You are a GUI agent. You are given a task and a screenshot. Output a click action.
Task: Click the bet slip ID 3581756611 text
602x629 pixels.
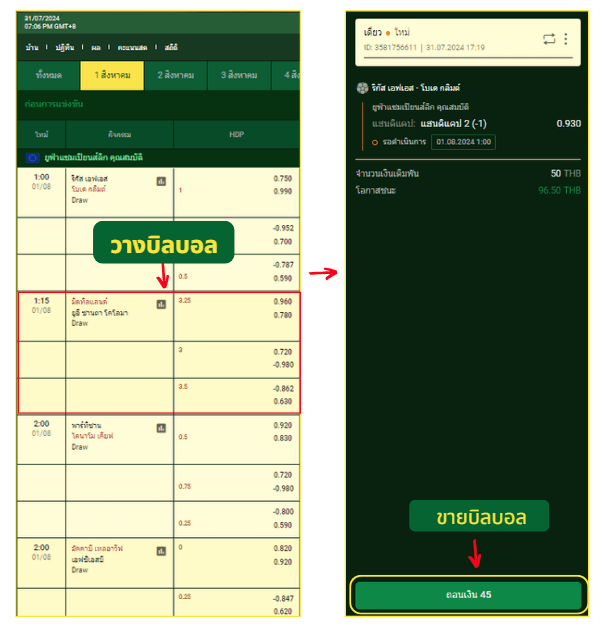click(x=390, y=48)
